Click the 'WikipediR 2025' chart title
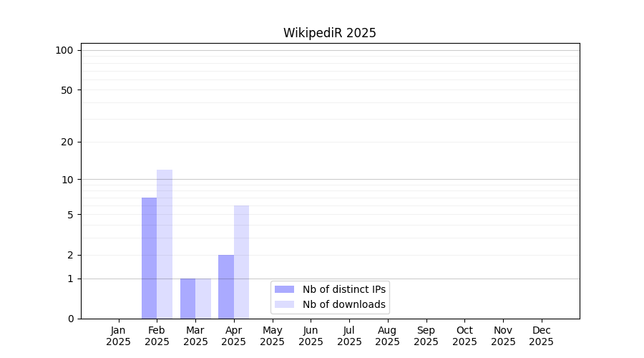The image size is (644, 358). 329,33
